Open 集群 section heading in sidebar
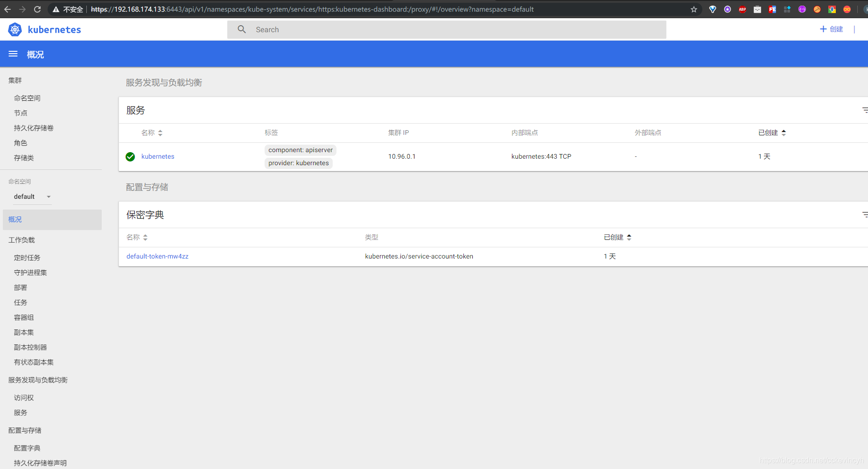This screenshot has height=469, width=868. (x=15, y=80)
